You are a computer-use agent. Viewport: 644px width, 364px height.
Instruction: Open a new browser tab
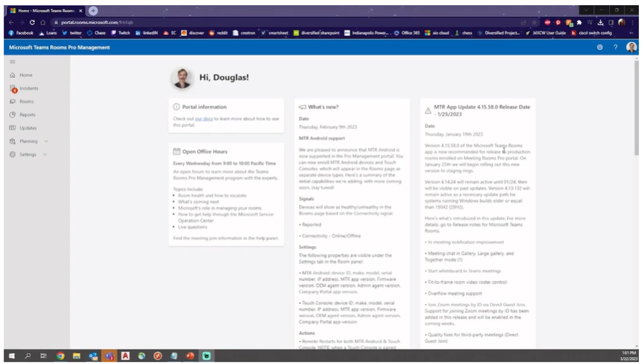93,11
